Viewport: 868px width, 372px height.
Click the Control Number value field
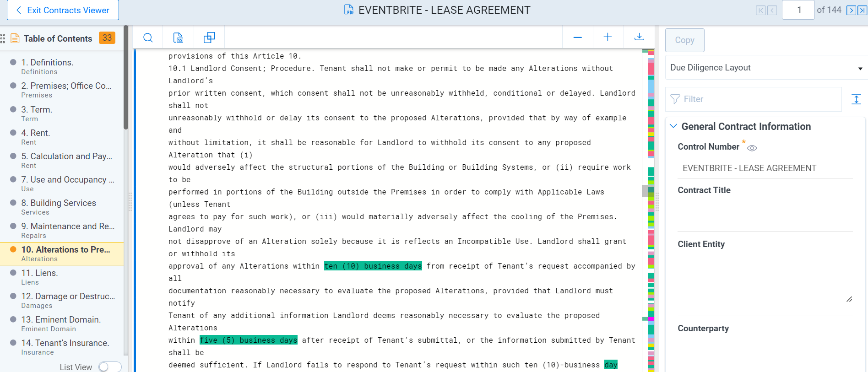click(765, 168)
